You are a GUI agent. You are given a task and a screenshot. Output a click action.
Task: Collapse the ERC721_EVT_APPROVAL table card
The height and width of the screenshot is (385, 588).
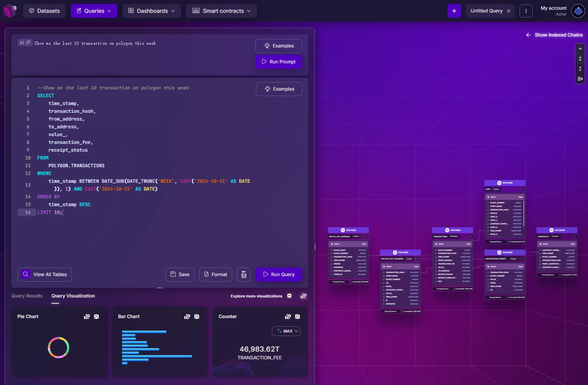pyautogui.click(x=366, y=236)
